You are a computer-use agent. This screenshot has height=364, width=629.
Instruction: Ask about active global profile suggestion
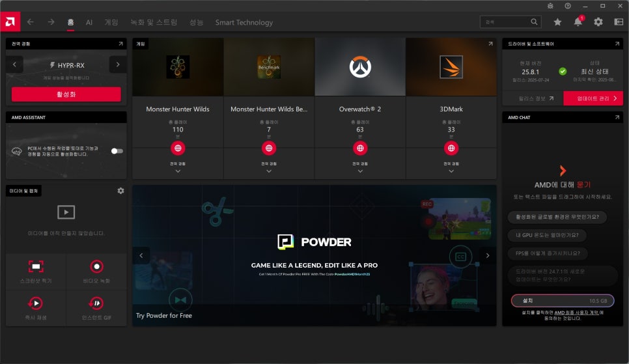click(x=557, y=217)
